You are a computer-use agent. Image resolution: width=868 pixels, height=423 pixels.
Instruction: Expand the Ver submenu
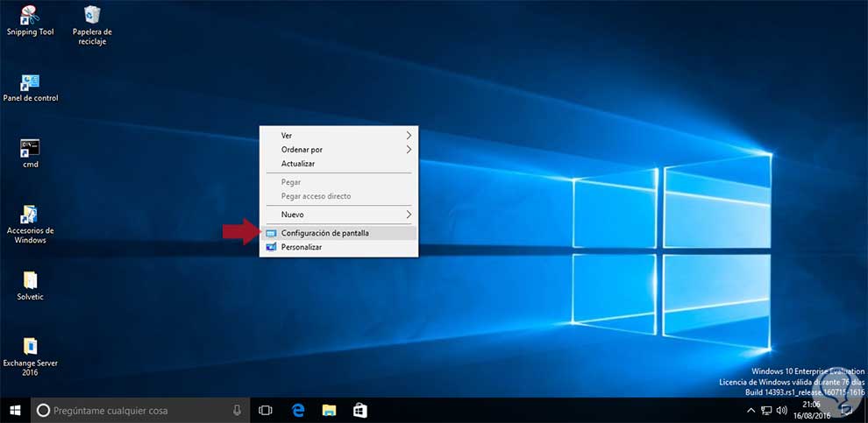click(x=338, y=136)
